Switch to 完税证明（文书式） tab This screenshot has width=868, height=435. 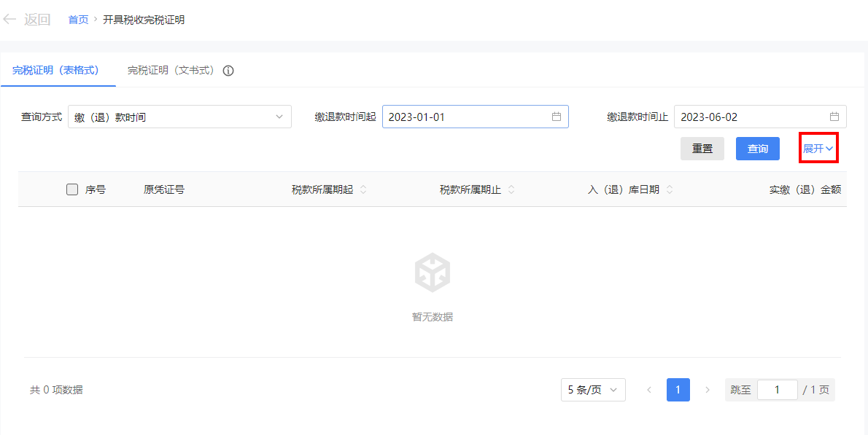coord(171,70)
